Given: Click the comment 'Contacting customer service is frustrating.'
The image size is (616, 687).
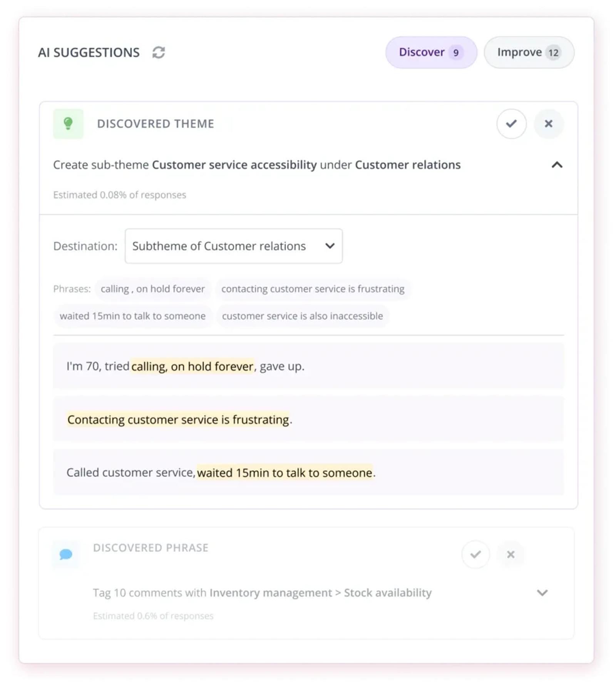Looking at the screenshot, I should click(308, 419).
